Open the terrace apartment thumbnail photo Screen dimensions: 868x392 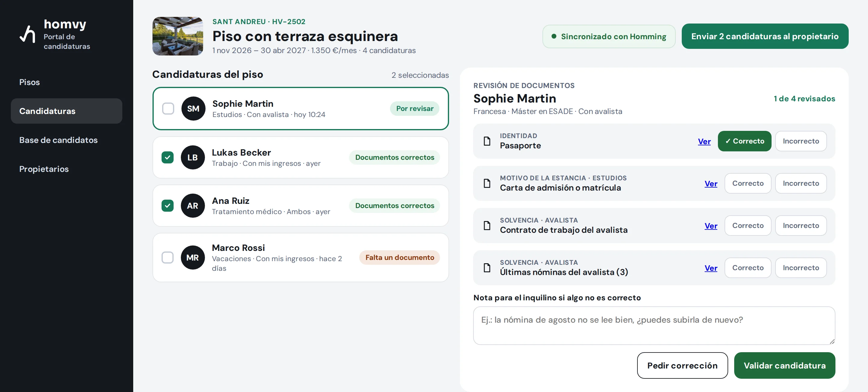(x=178, y=36)
